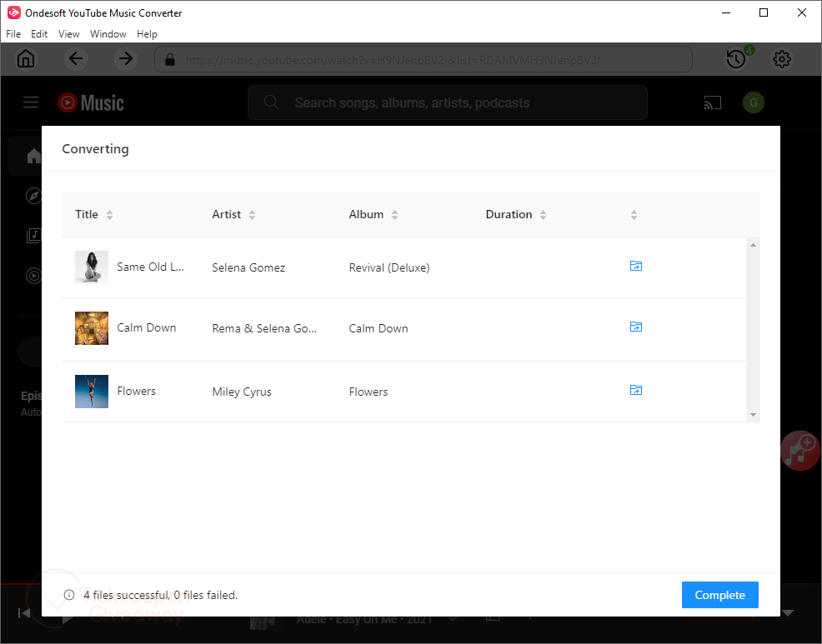Click the Miley Cyrus artist cell
This screenshot has width=822, height=644.
242,392
